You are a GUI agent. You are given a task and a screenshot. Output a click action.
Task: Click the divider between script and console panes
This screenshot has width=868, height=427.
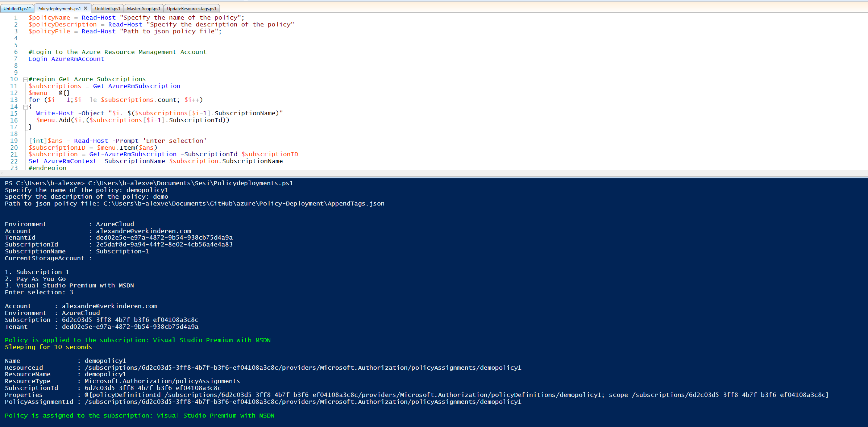click(x=435, y=177)
